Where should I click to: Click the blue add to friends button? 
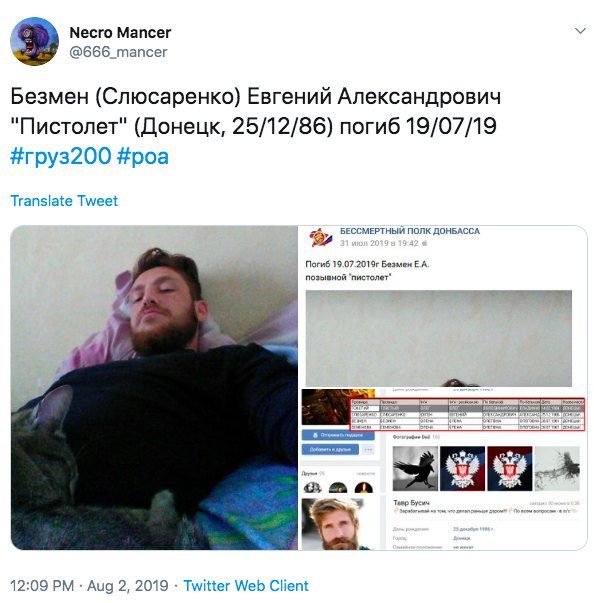(330, 449)
